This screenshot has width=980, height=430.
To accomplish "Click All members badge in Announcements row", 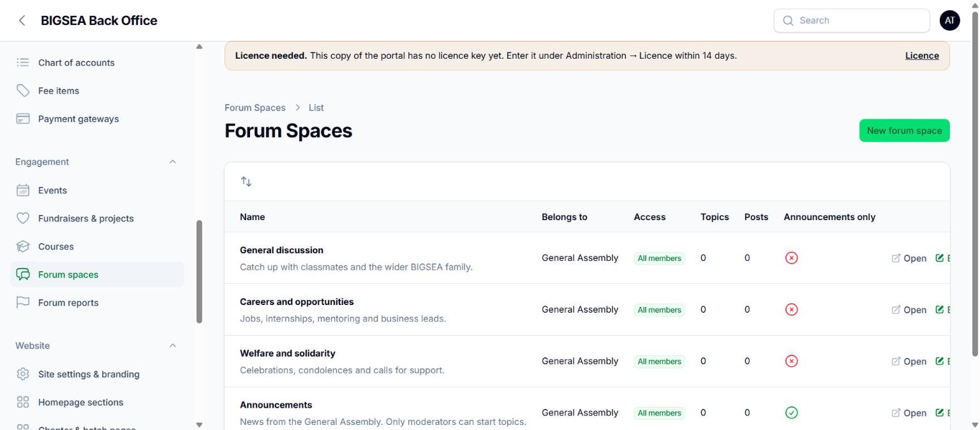I will (659, 413).
